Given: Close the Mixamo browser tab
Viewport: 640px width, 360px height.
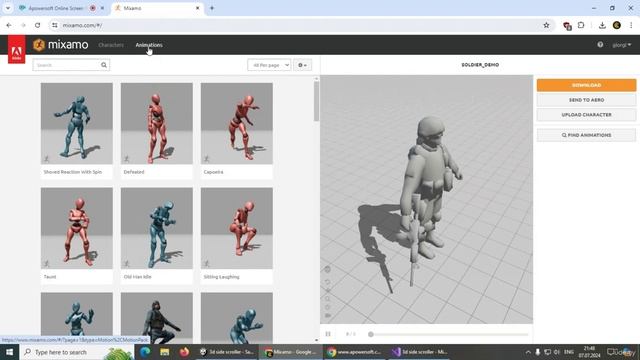Looking at the screenshot, I should click(198, 8).
